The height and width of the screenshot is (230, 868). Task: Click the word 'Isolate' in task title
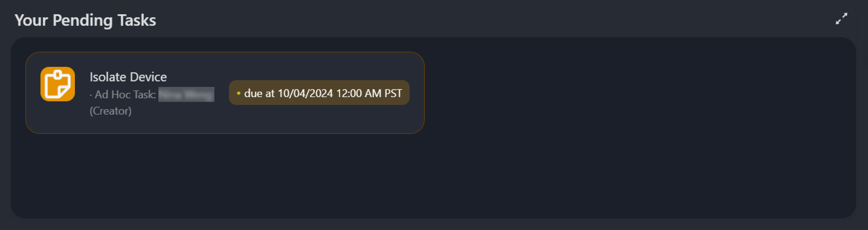pyautogui.click(x=108, y=77)
